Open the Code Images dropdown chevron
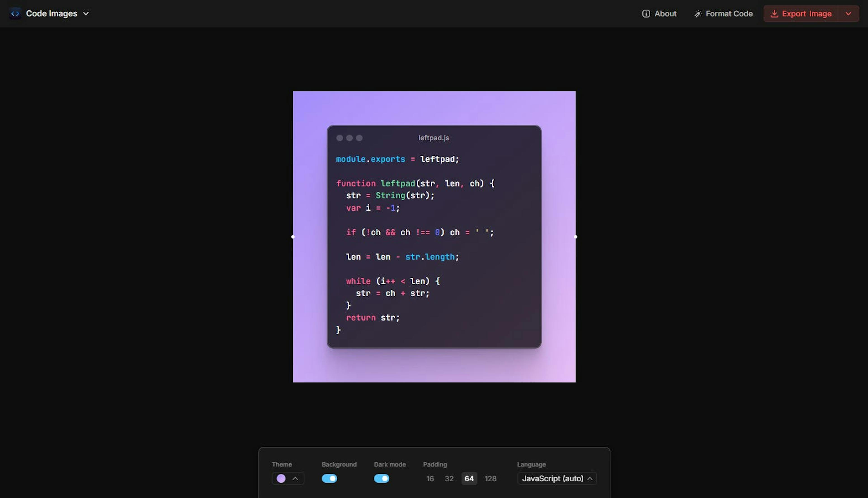Image resolution: width=868 pixels, height=498 pixels. click(x=86, y=14)
